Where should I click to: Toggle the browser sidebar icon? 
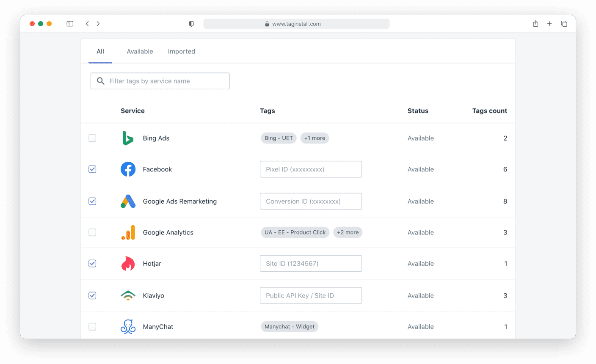point(70,24)
